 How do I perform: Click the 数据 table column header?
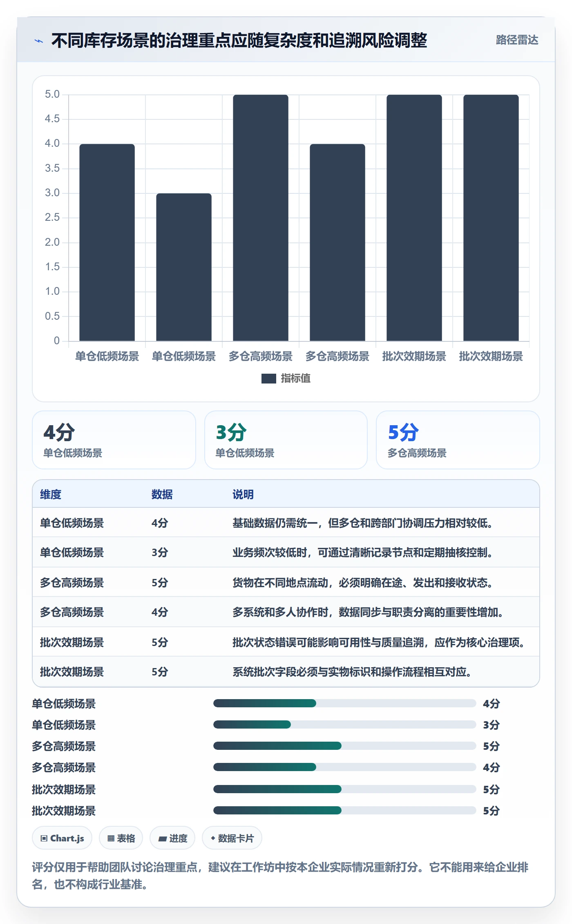coord(162,494)
